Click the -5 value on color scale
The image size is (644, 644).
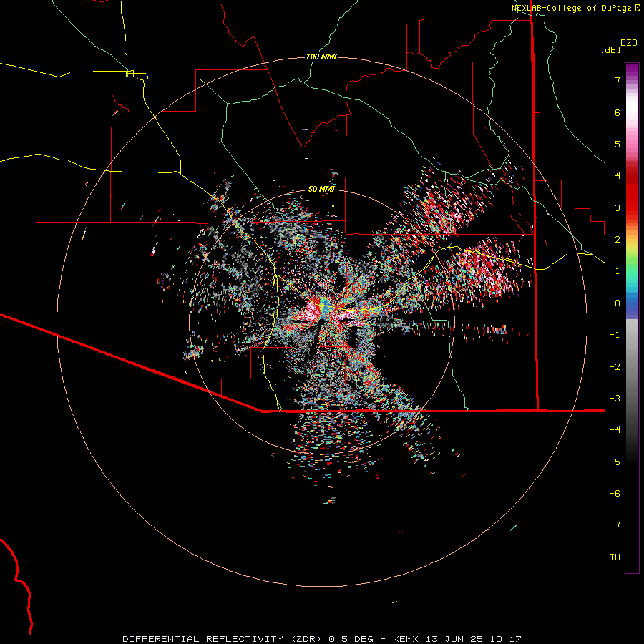click(615, 462)
